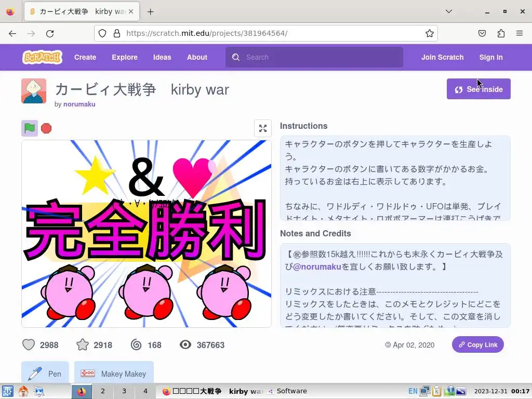Open a new browser tab with the plus icon

point(150,12)
